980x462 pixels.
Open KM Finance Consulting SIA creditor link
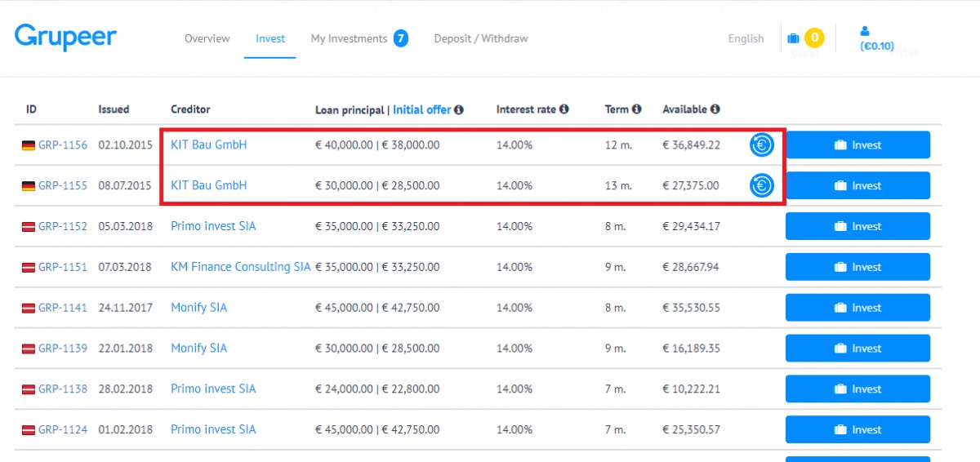point(241,267)
